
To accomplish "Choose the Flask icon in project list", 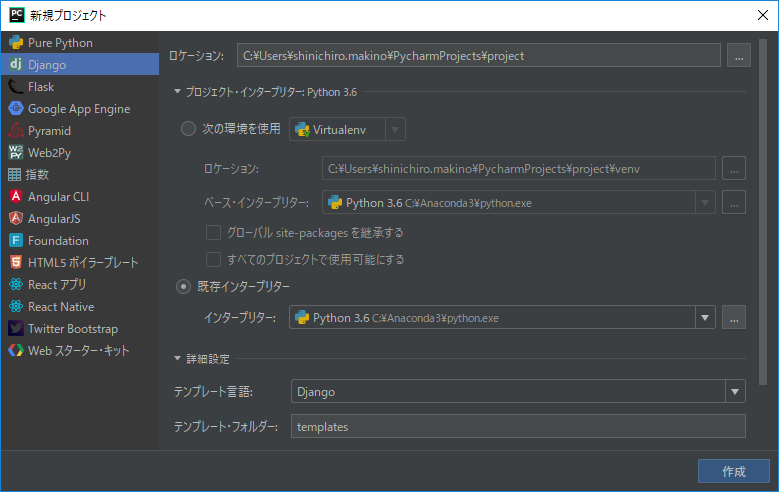I will (16, 86).
